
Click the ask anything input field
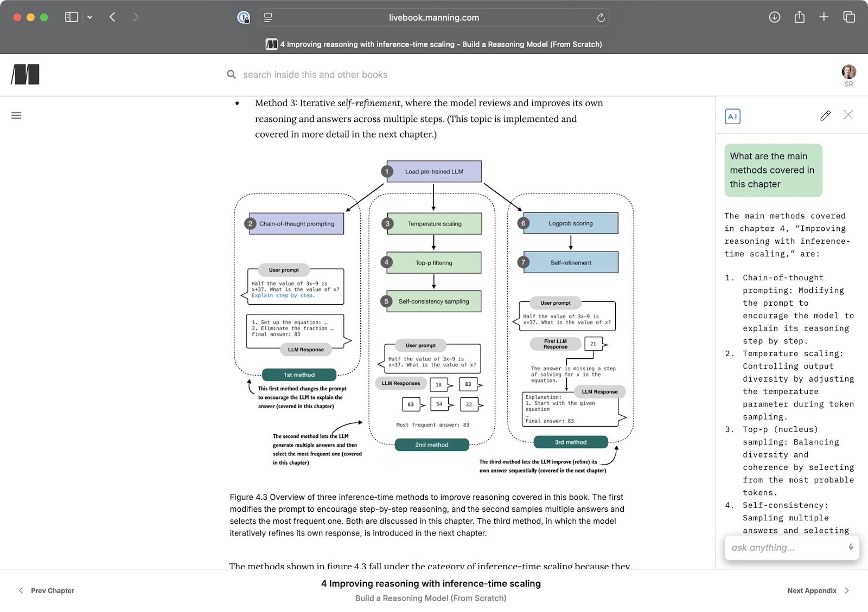coord(792,547)
